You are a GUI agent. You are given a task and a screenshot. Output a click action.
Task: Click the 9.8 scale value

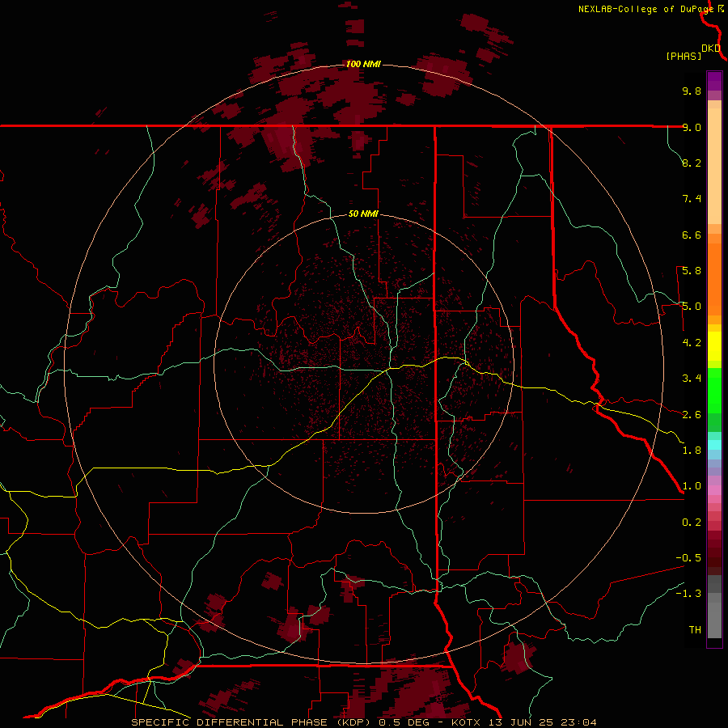tap(692, 91)
